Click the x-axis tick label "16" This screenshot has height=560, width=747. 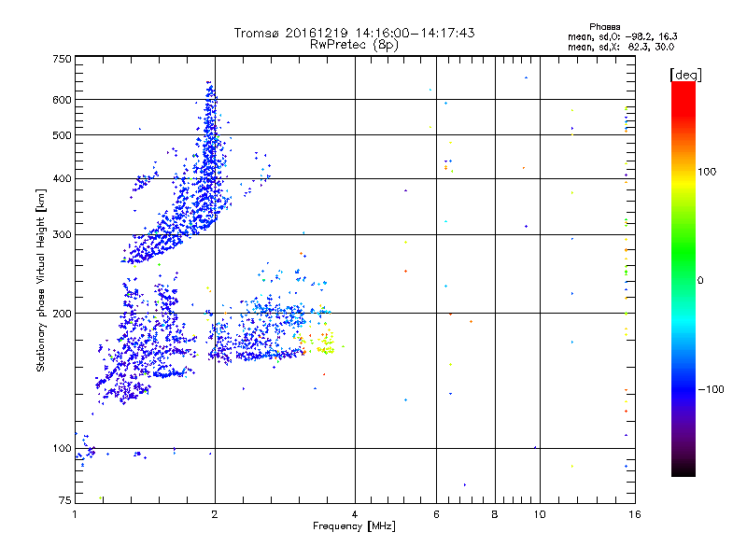(635, 514)
